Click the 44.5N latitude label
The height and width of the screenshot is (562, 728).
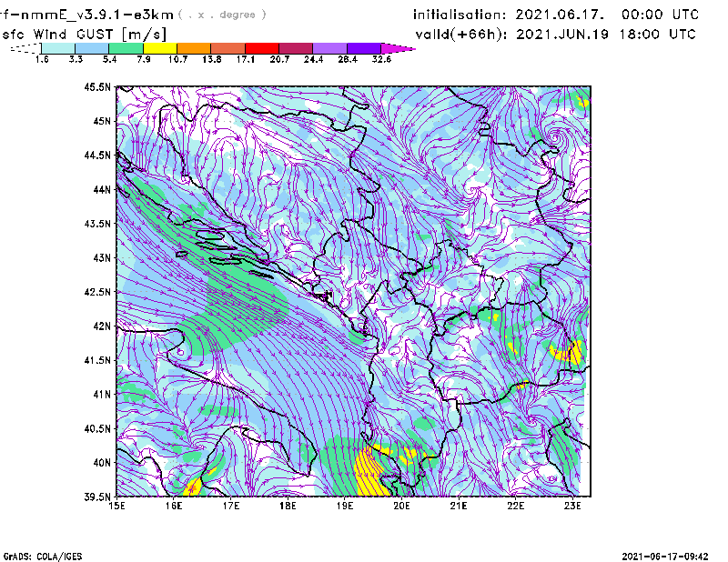point(97,155)
